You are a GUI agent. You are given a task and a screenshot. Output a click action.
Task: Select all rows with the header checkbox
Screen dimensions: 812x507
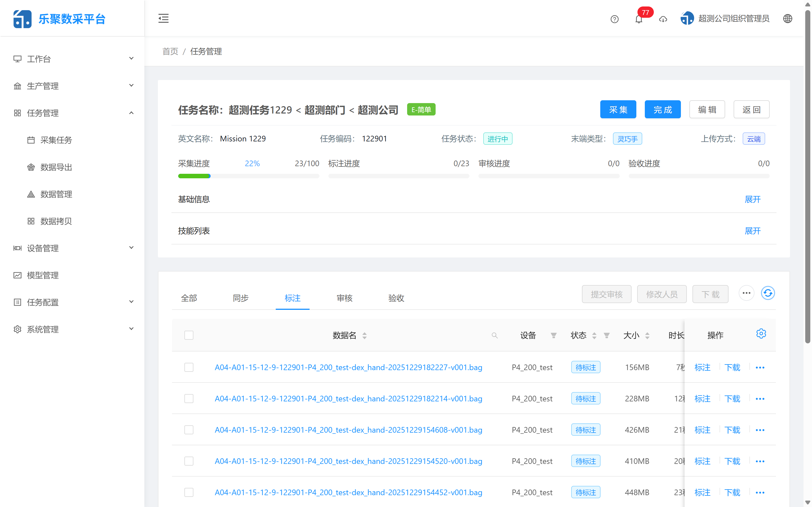click(x=189, y=335)
